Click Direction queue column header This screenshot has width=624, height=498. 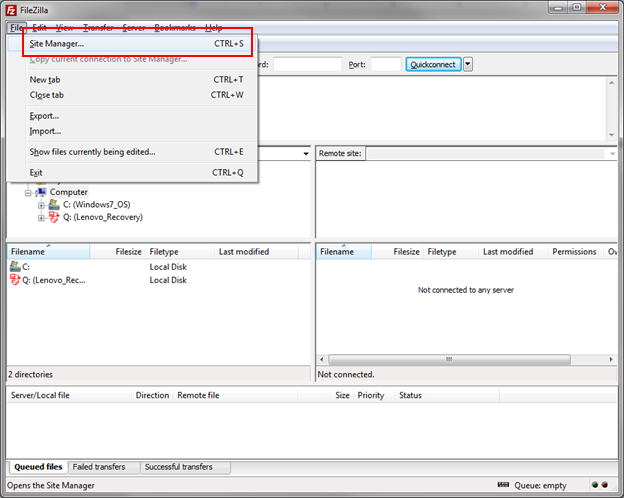coord(152,395)
